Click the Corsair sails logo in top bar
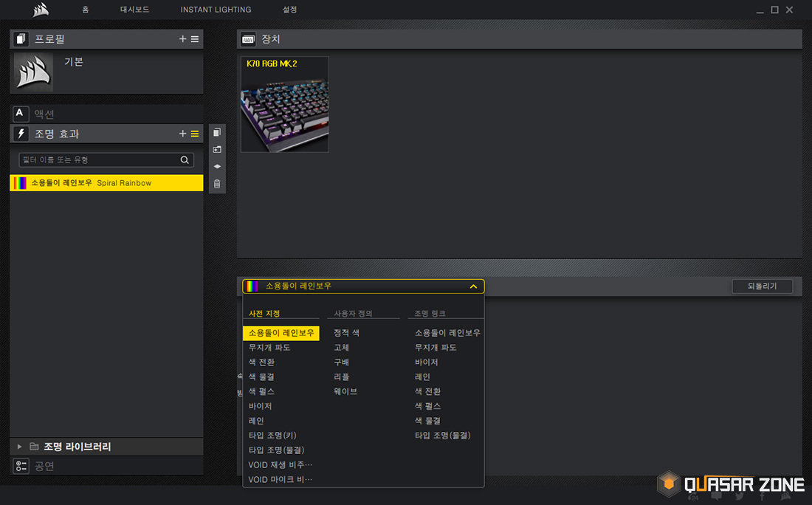Viewport: 812px width, 505px height. pos(41,10)
